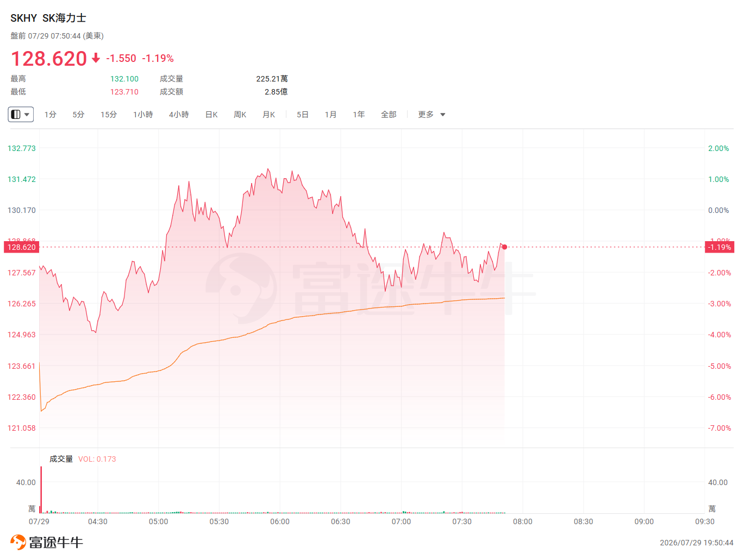
Task: Click the -7.00% right axis label
Action: [x=720, y=428]
